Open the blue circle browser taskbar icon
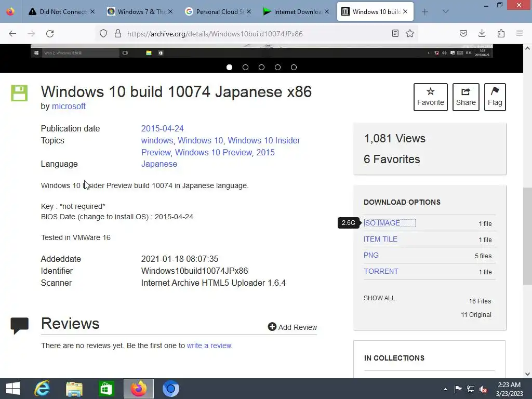 [170, 389]
